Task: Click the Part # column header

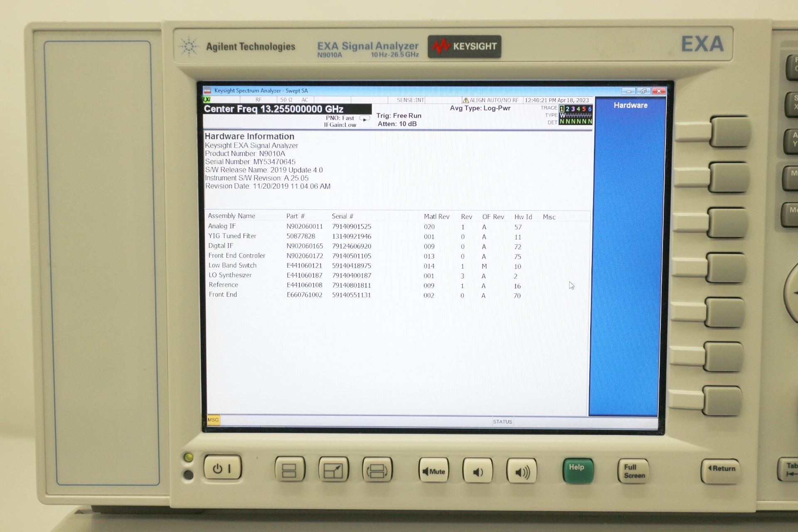Action: tap(296, 216)
